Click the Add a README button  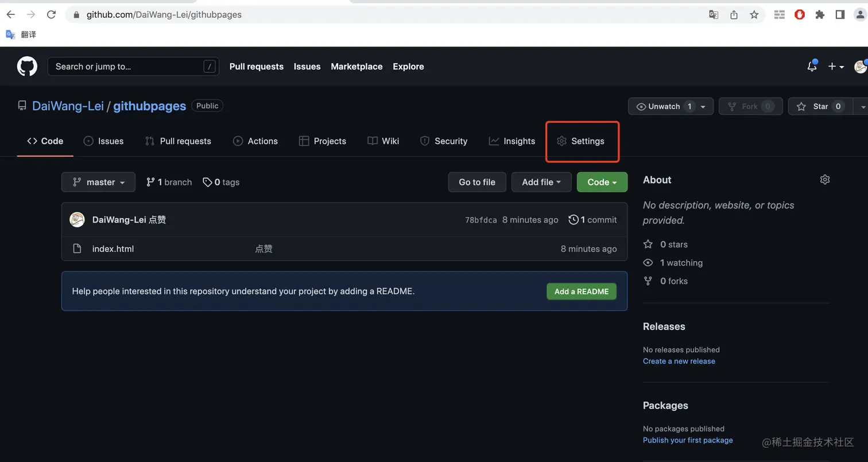[582, 292]
